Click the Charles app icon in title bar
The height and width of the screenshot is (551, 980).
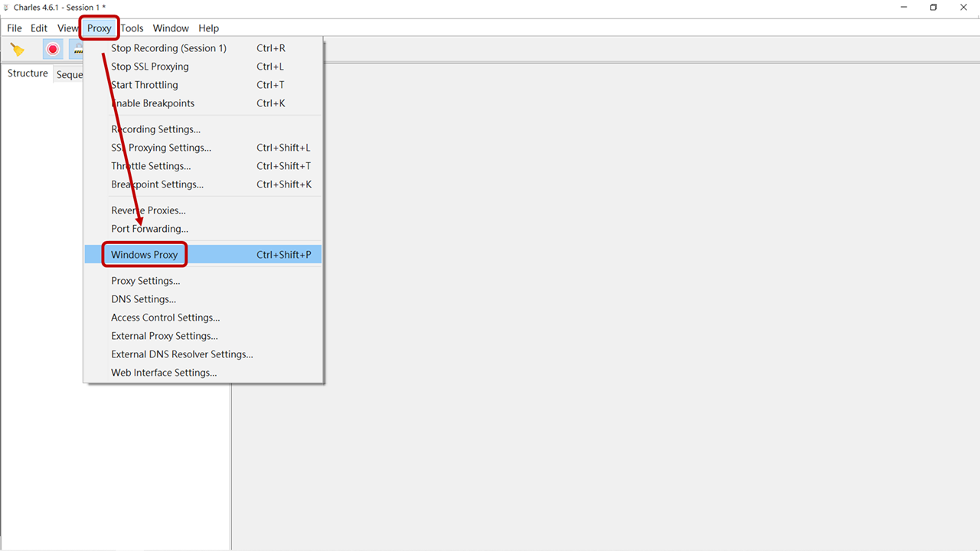click(6, 7)
